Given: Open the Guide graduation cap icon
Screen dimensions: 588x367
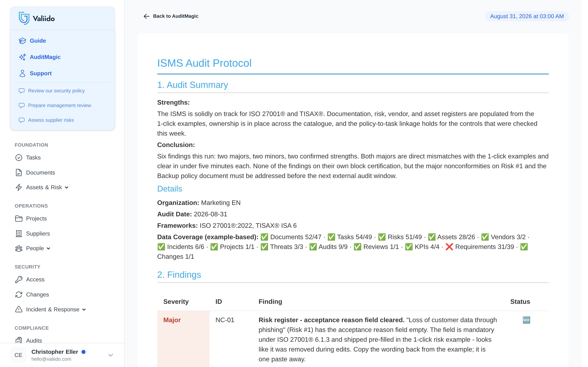Looking at the screenshot, I should point(22,41).
